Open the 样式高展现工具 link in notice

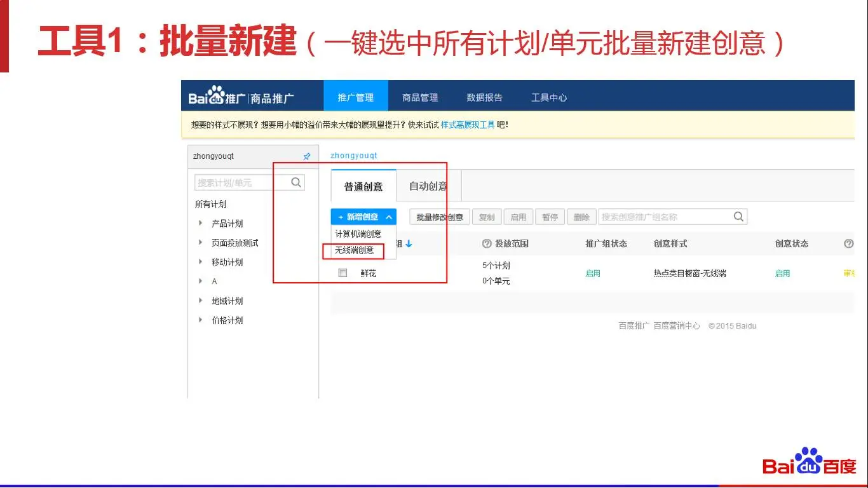tap(468, 125)
